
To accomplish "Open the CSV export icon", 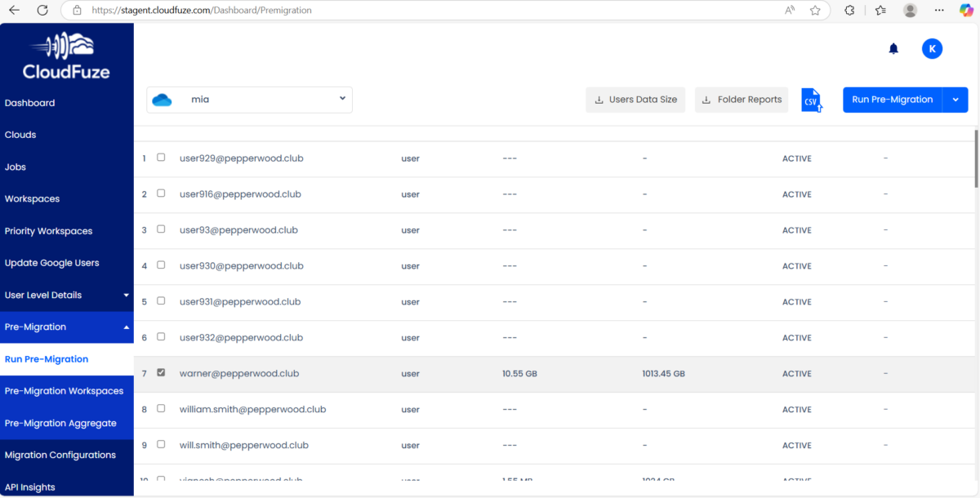I will pyautogui.click(x=811, y=99).
